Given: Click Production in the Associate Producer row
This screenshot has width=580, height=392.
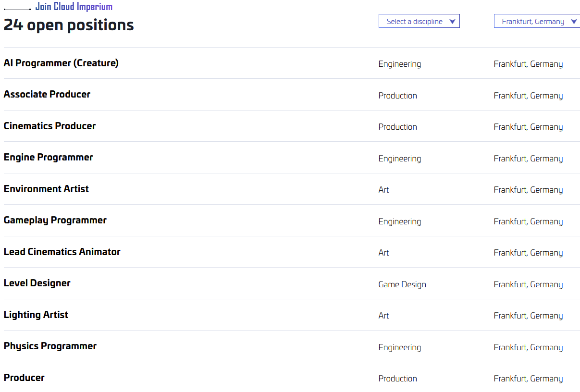Looking at the screenshot, I should 398,96.
